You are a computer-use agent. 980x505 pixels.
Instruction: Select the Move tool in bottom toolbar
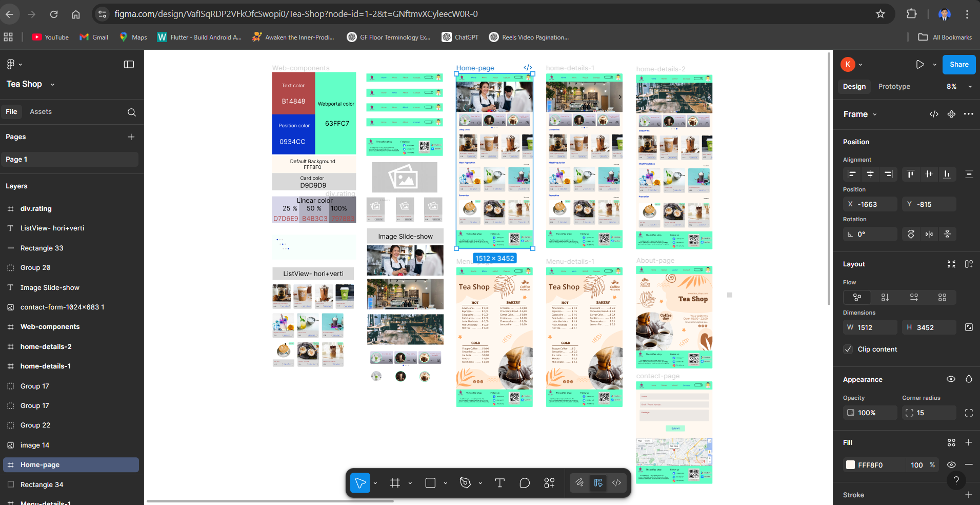[x=360, y=483]
